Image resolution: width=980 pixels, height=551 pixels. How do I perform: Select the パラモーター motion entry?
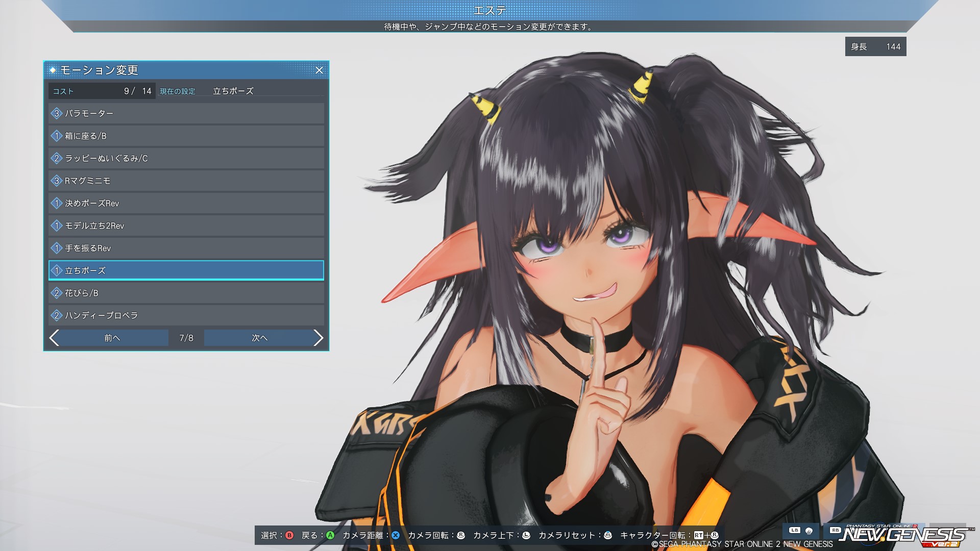tap(186, 113)
